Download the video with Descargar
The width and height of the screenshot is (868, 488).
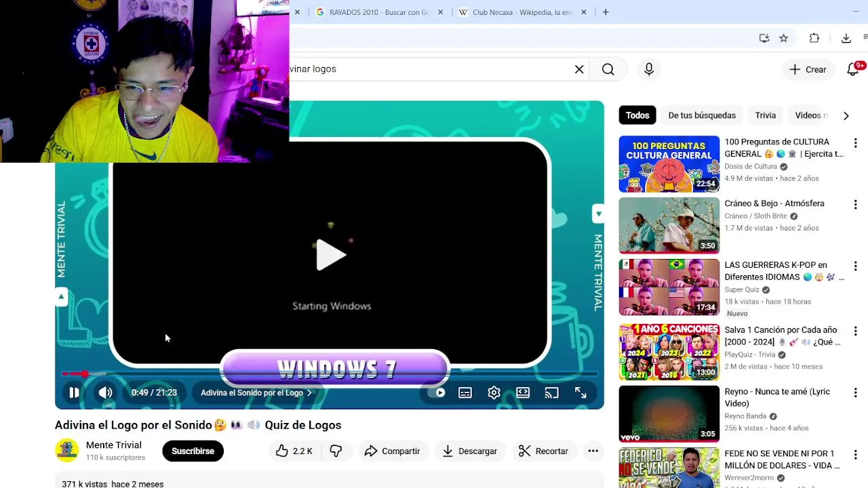click(x=469, y=451)
